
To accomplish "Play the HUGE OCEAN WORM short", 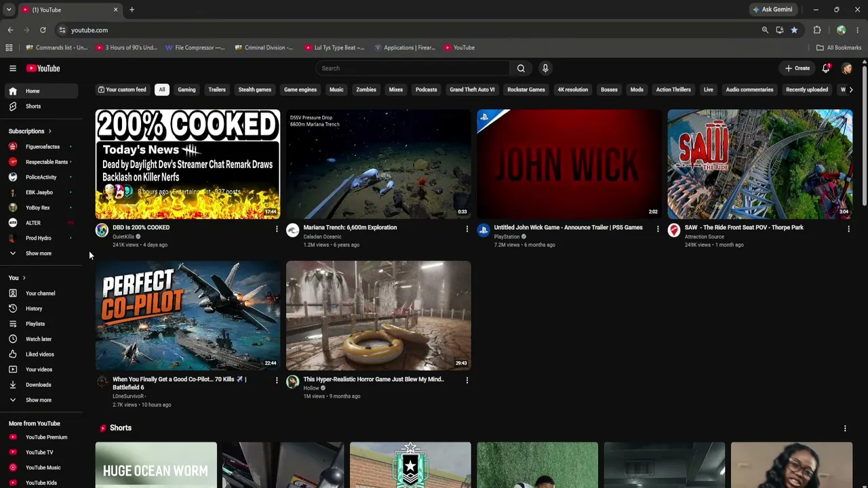I will click(x=156, y=465).
